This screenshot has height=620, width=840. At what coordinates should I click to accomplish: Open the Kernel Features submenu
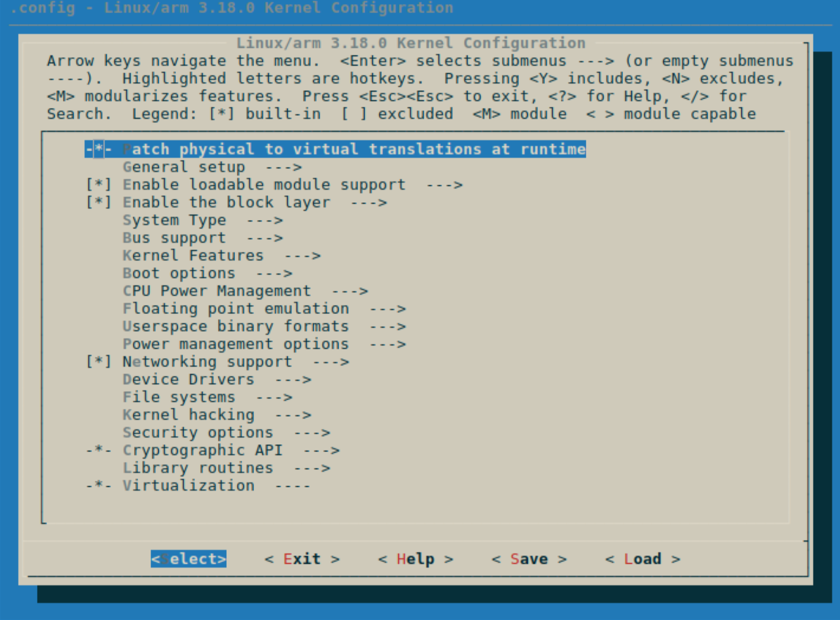tap(222, 256)
